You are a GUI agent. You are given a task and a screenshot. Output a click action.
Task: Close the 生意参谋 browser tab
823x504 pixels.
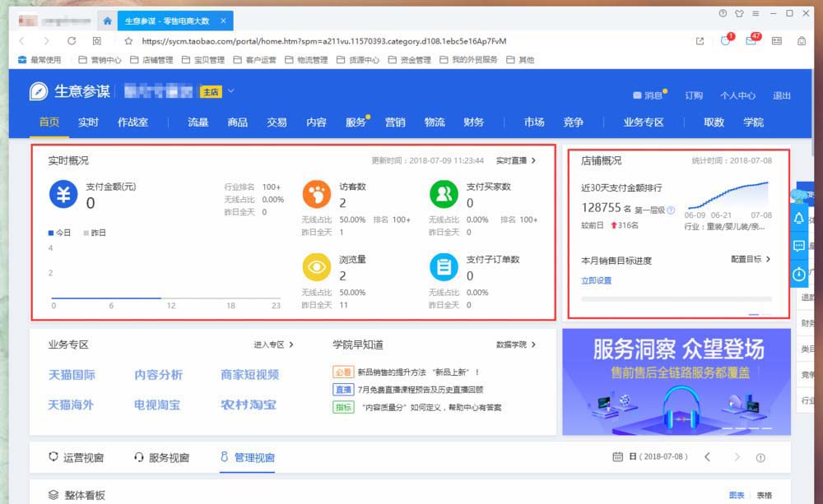tap(223, 21)
